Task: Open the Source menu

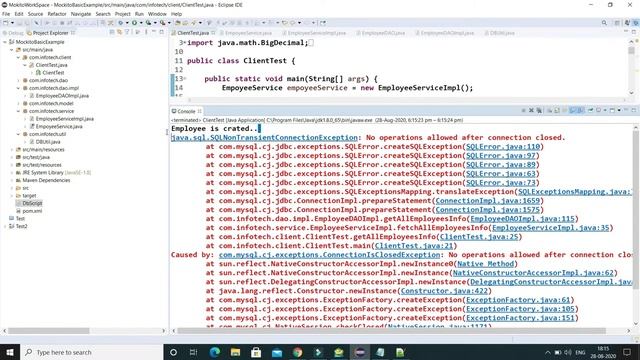Action: click(35, 14)
